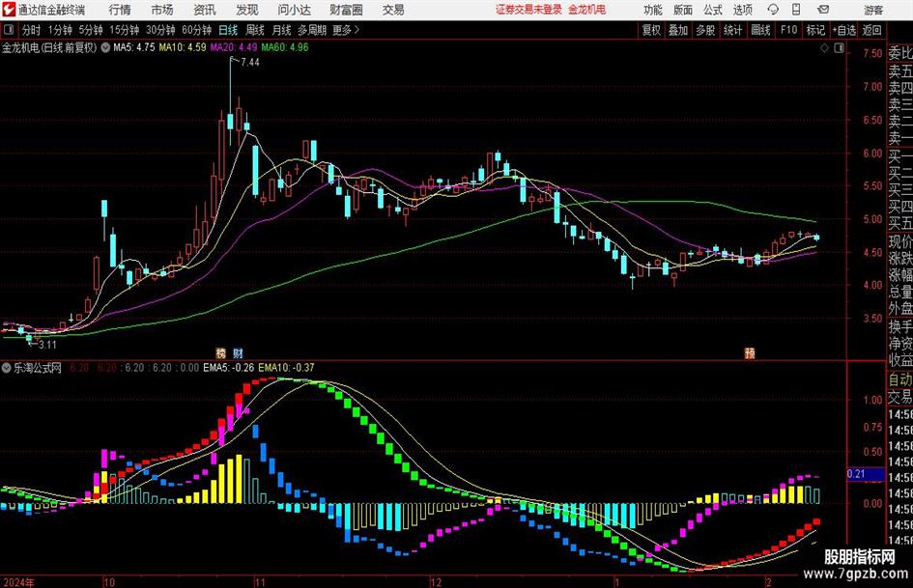Select the 日线 daily period tab
Screen dimensions: 913x588
point(228,30)
